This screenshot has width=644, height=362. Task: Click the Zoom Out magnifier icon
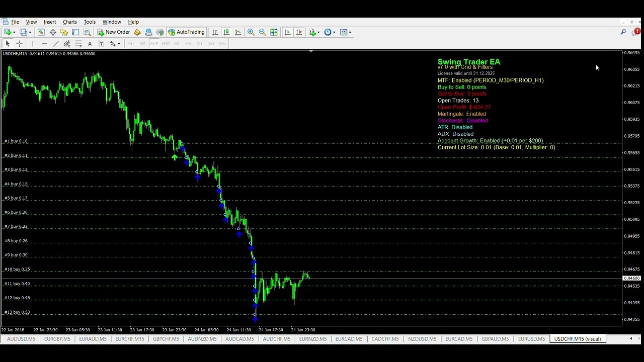point(262,32)
